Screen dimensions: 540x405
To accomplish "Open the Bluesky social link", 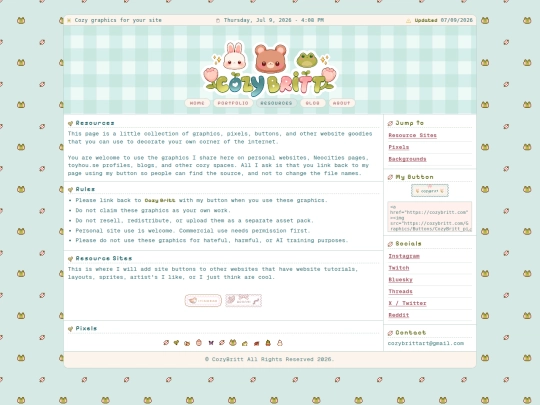I will [x=400, y=280].
